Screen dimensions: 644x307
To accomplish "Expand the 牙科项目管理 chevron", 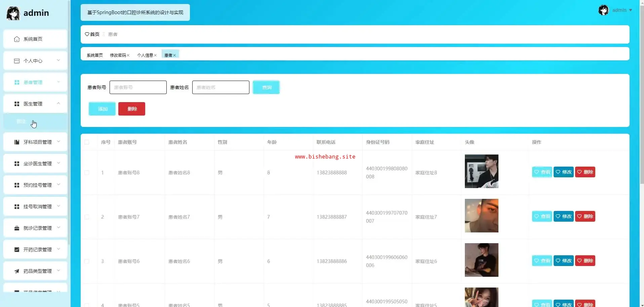I will [x=58, y=142].
